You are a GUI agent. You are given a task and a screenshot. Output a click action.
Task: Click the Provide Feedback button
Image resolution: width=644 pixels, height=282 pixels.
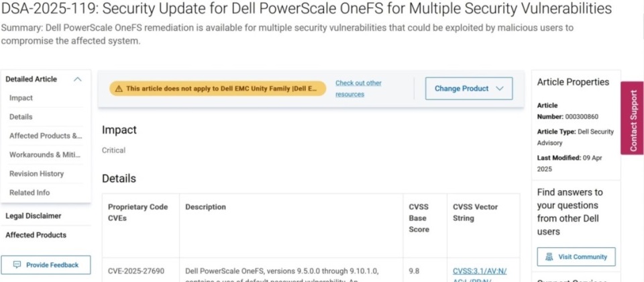(46, 265)
